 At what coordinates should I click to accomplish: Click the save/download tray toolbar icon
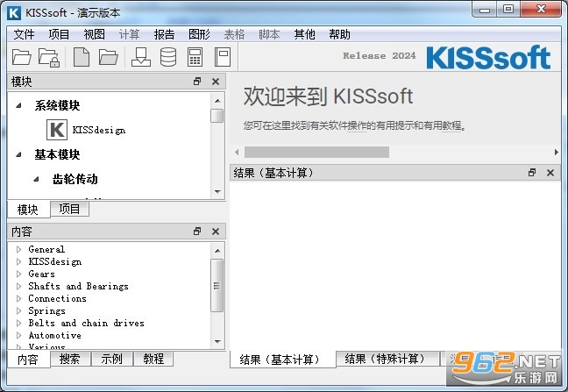click(x=141, y=57)
